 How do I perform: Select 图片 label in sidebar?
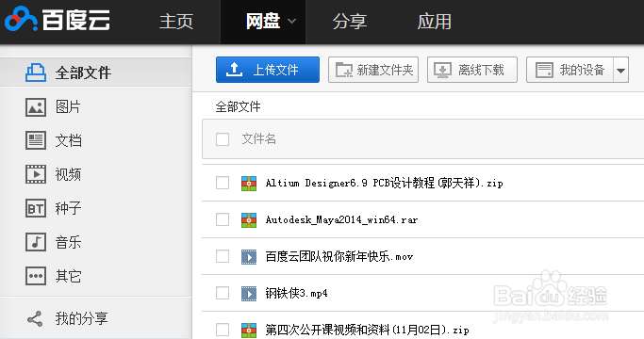pos(68,107)
